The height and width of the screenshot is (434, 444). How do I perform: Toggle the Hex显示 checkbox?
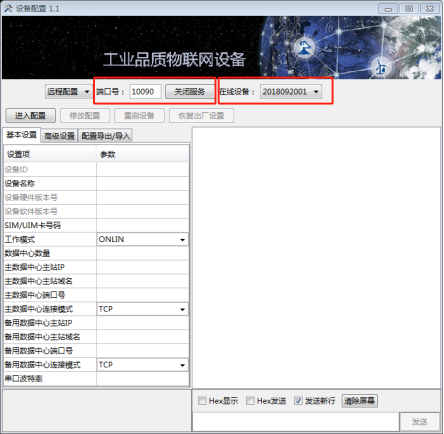pos(202,401)
